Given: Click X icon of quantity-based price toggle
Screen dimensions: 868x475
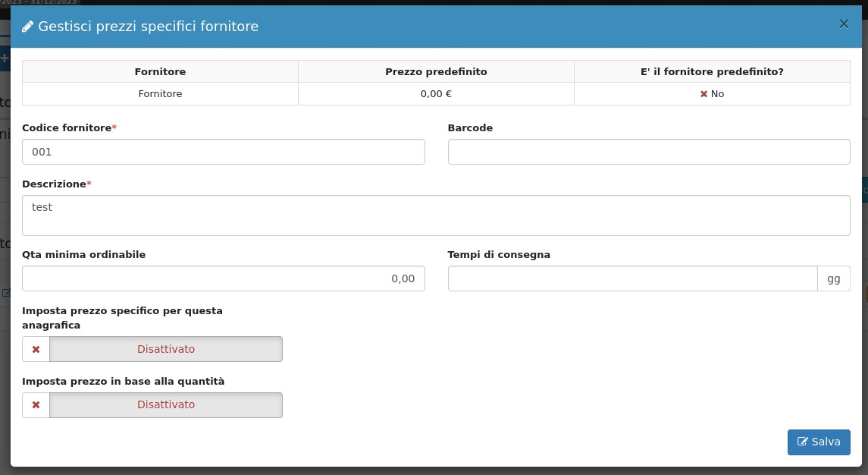Looking at the screenshot, I should [36, 405].
